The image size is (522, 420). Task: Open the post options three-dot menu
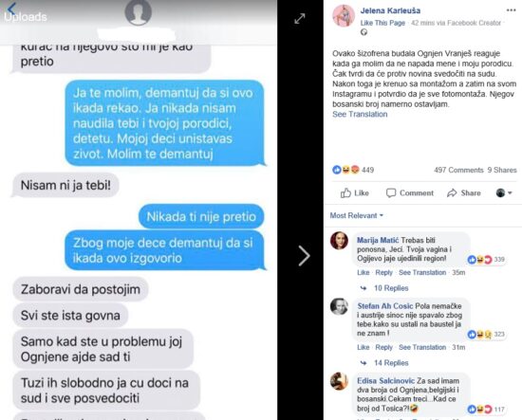pyautogui.click(x=511, y=10)
